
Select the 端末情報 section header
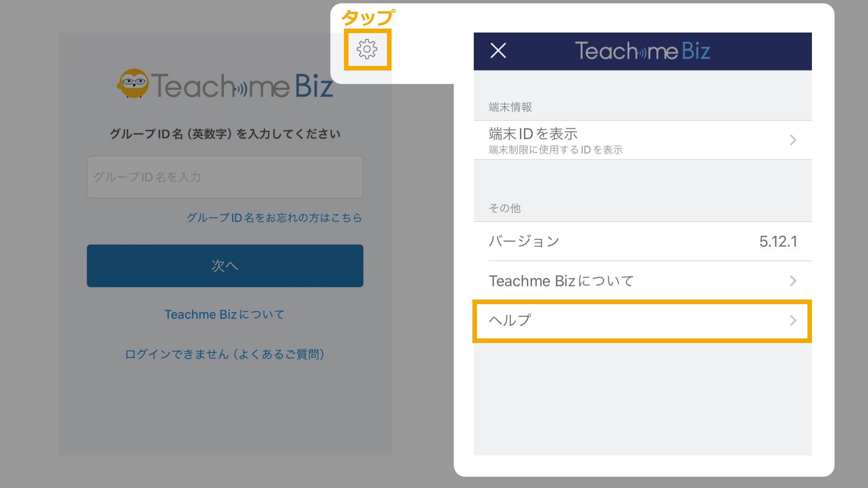tap(510, 107)
